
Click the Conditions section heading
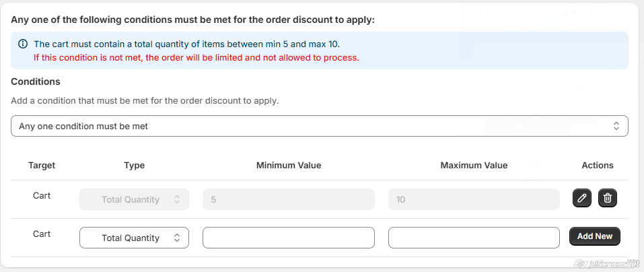pyautogui.click(x=36, y=81)
